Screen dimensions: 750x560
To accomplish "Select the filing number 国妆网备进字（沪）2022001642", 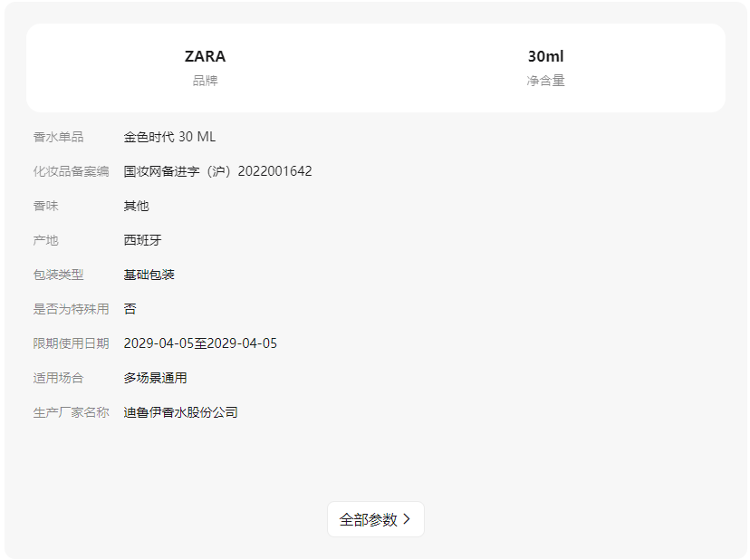I will (x=217, y=171).
